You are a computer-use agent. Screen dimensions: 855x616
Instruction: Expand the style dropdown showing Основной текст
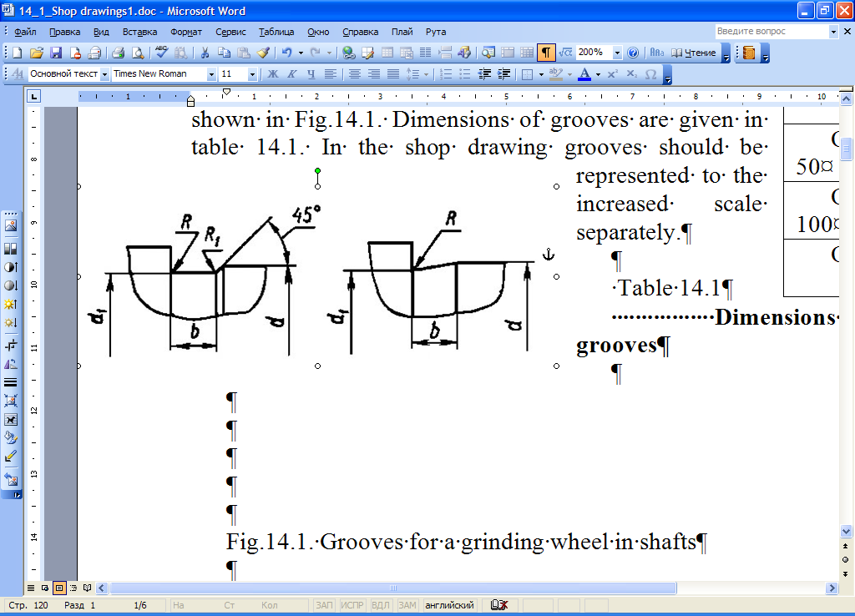[x=104, y=74]
